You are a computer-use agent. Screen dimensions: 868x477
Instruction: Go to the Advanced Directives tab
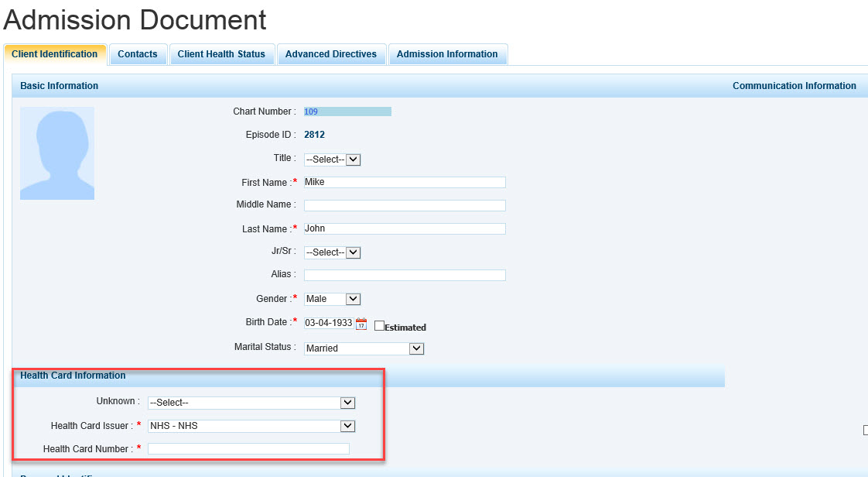pyautogui.click(x=331, y=54)
